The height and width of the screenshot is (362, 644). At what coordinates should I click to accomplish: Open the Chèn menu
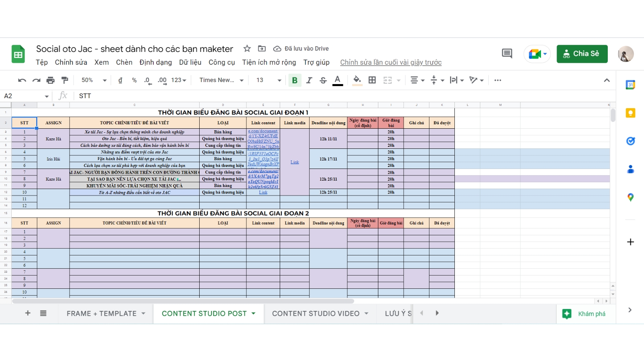(x=124, y=62)
